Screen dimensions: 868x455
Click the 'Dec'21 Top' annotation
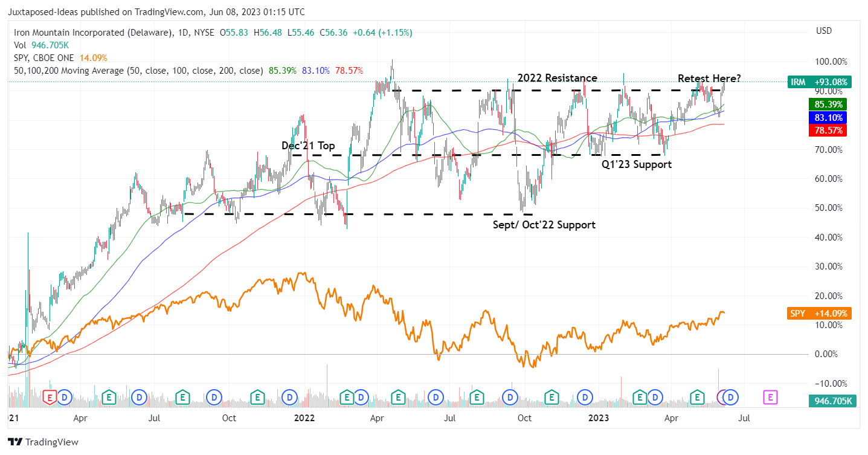tap(308, 146)
